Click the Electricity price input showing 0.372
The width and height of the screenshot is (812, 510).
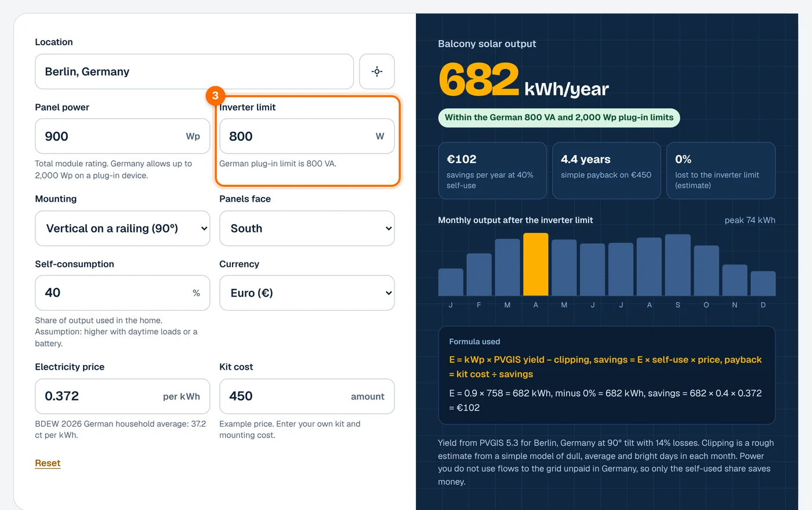(x=122, y=396)
